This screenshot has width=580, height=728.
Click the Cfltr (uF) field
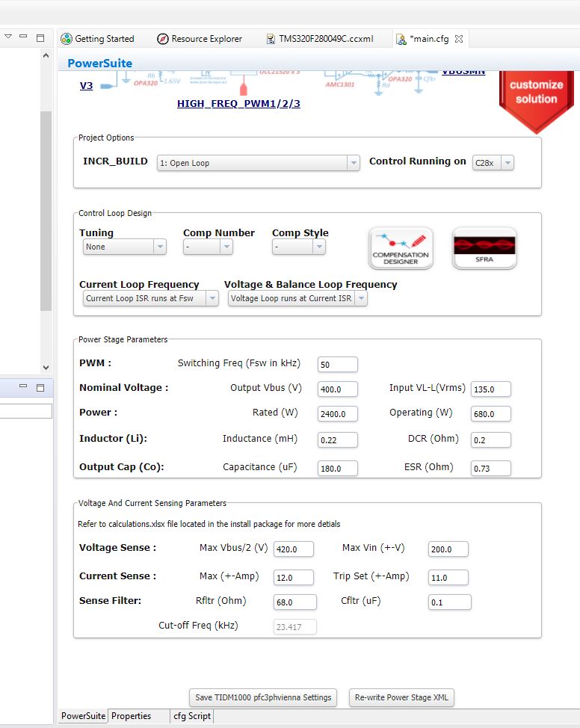[x=449, y=602]
